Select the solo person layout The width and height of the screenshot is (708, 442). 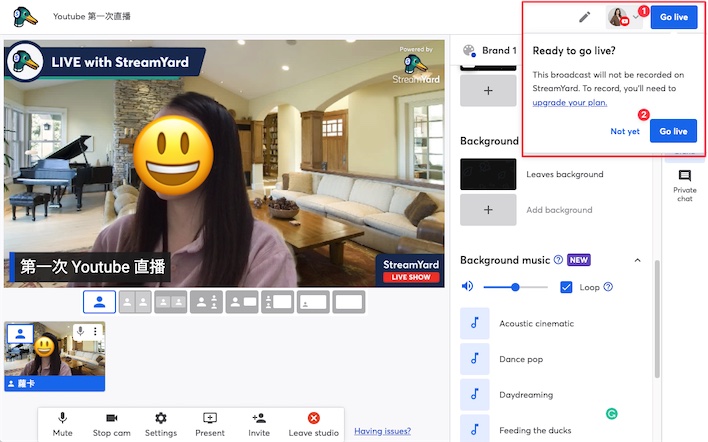[x=99, y=302]
